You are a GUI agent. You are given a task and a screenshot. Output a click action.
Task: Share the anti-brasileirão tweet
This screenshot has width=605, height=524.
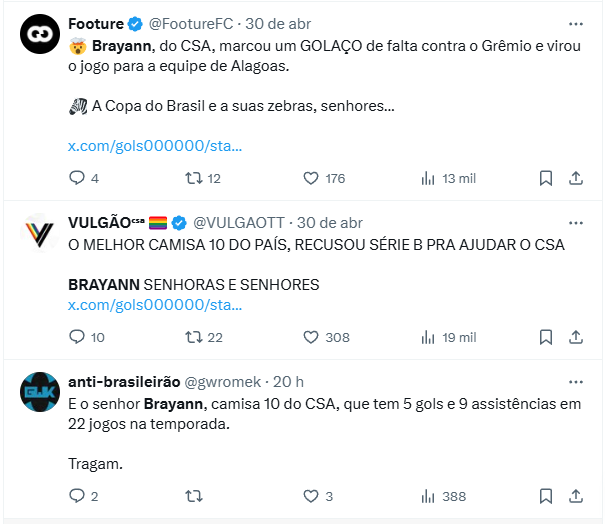click(x=576, y=496)
